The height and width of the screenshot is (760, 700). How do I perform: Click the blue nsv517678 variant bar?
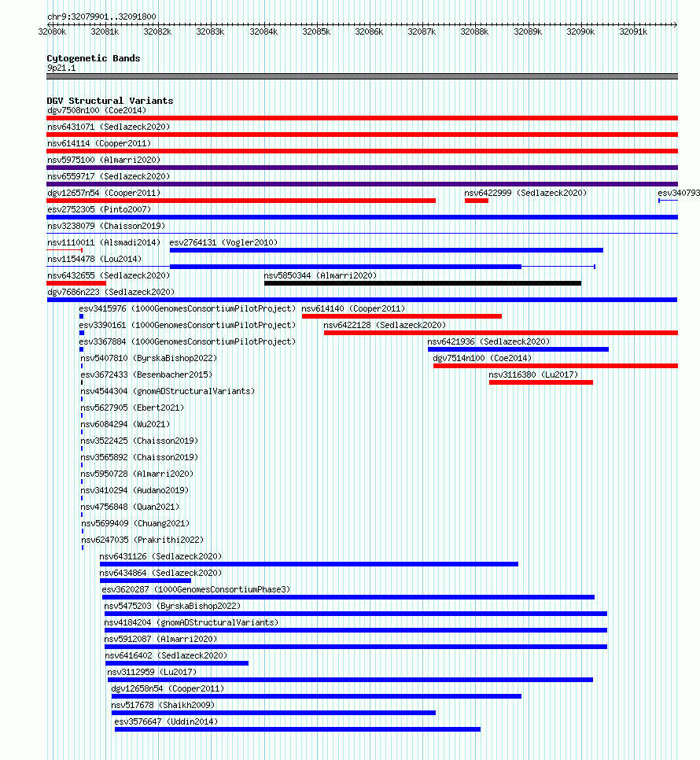pyautogui.click(x=274, y=713)
